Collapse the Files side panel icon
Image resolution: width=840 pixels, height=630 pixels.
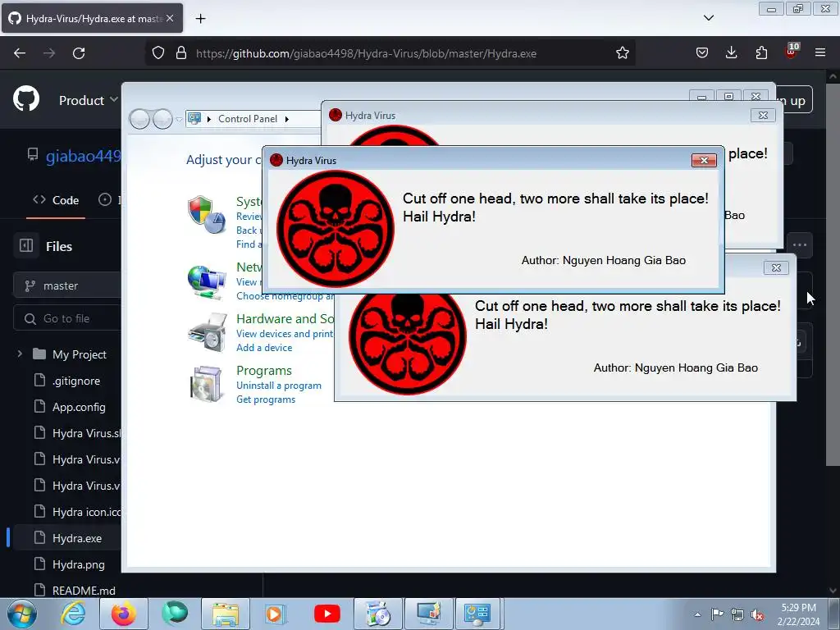click(26, 245)
